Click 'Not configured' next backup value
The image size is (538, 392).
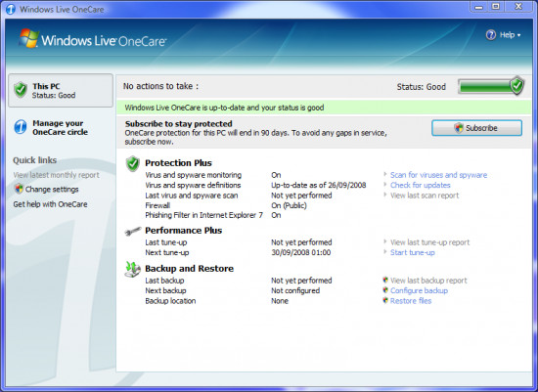coord(295,291)
